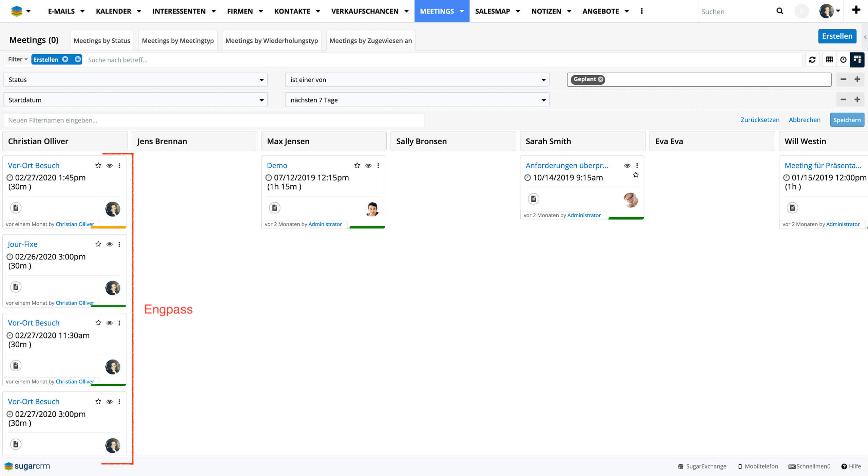Screen dimensions: 868x476
Task: Click the refresh list icon
Action: point(812,60)
